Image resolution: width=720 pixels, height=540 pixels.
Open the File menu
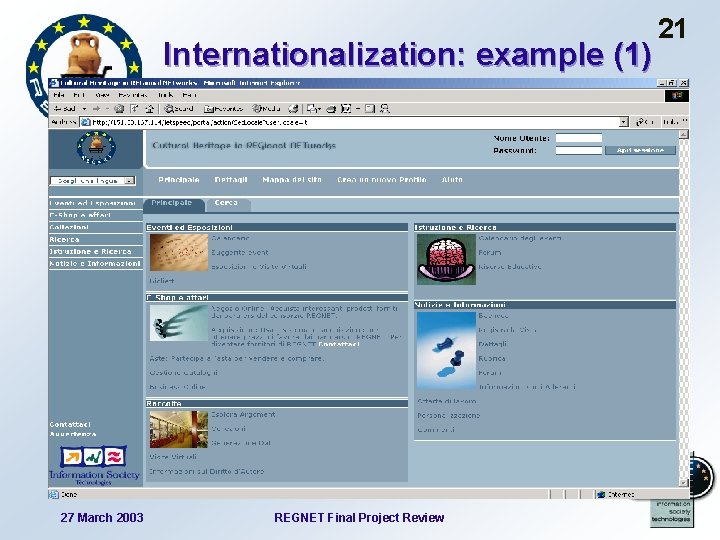pos(59,96)
